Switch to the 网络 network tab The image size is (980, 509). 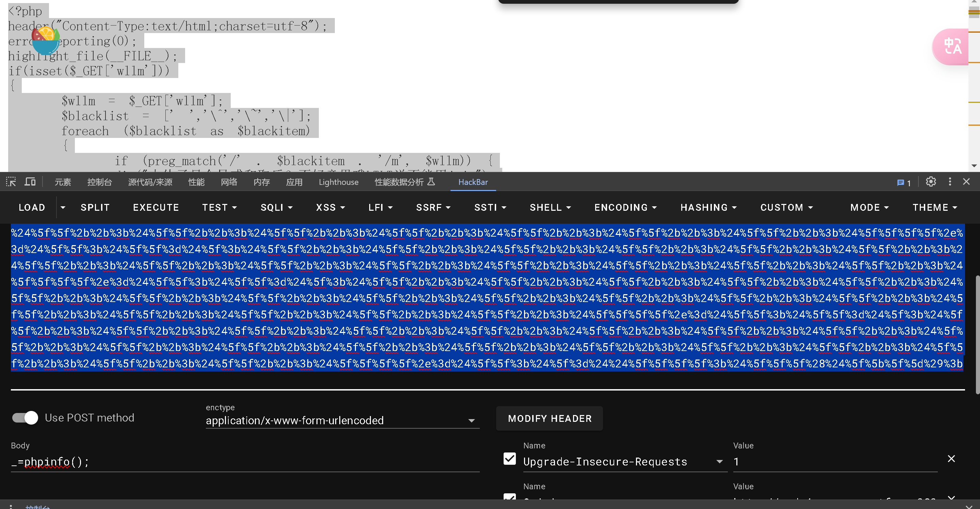(229, 182)
